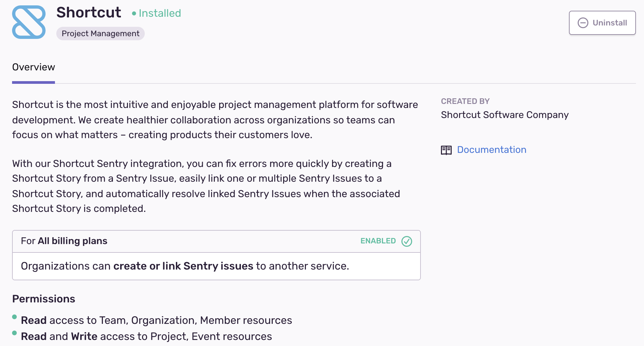Select the Project Management category tag
The height and width of the screenshot is (346, 644).
click(100, 34)
